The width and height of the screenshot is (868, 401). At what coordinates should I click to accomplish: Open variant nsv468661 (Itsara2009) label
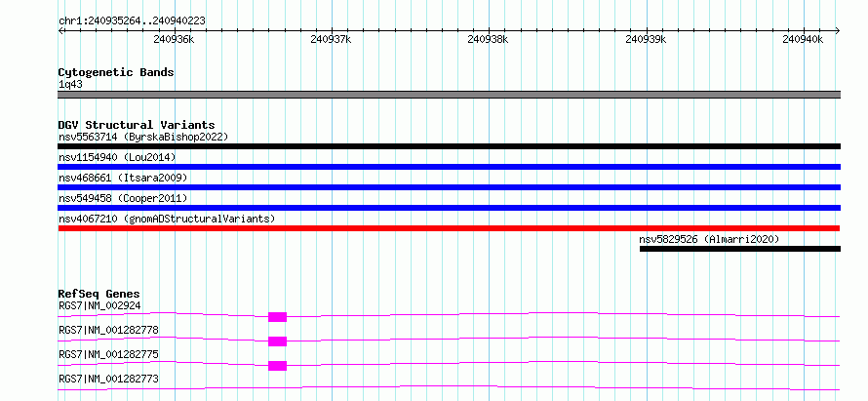point(123,178)
